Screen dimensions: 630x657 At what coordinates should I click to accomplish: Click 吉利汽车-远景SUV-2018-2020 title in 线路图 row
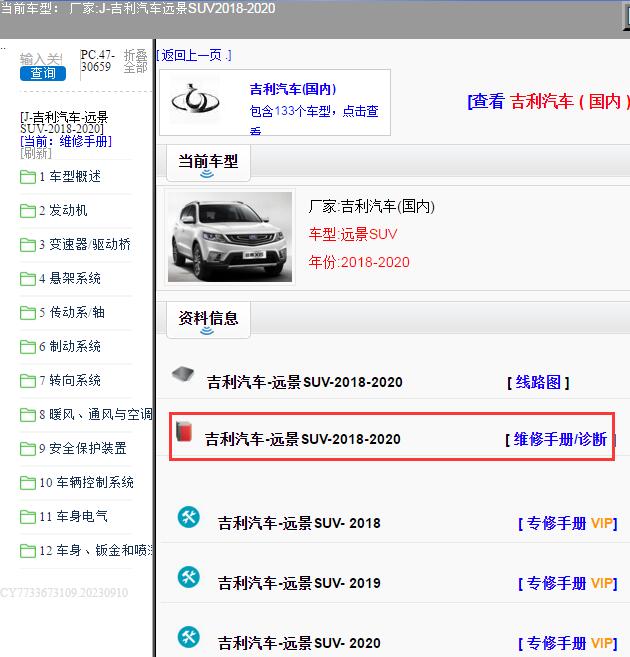305,382
